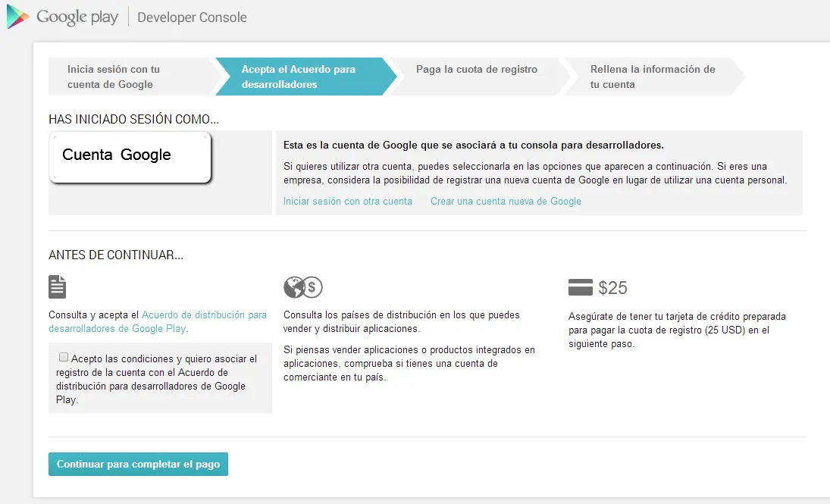This screenshot has height=504, width=830.
Task: Click the bold 'Esta es la cuenta de Google' sentence
Action: (x=473, y=145)
